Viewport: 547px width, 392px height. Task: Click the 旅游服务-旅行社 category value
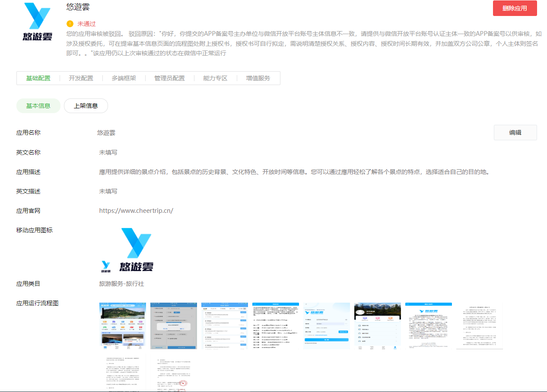(x=121, y=284)
